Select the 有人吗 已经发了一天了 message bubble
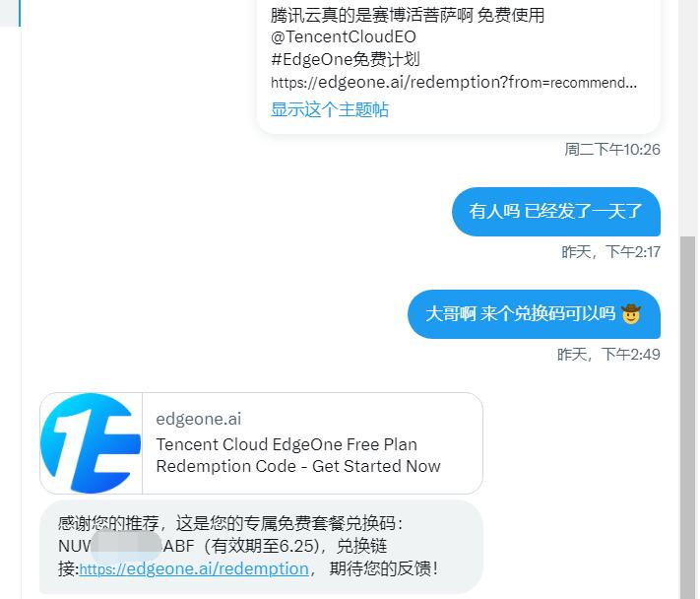700x599 pixels. point(556,211)
